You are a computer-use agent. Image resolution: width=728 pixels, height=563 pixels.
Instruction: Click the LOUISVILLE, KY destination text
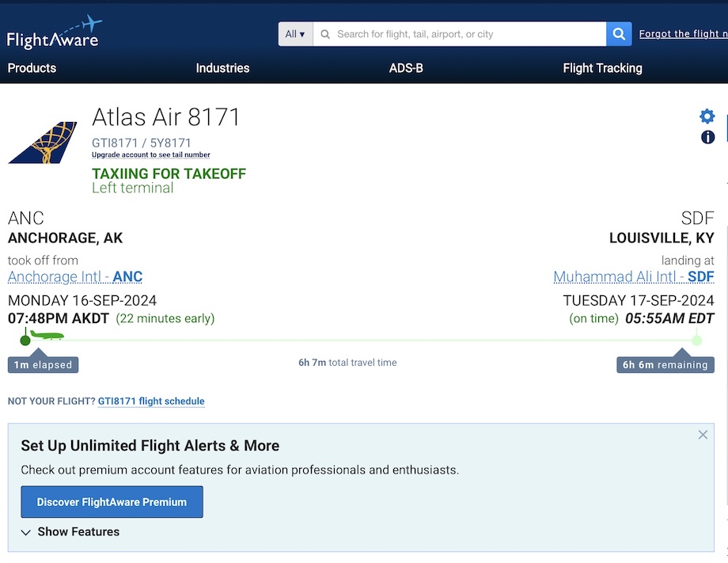pyautogui.click(x=662, y=238)
